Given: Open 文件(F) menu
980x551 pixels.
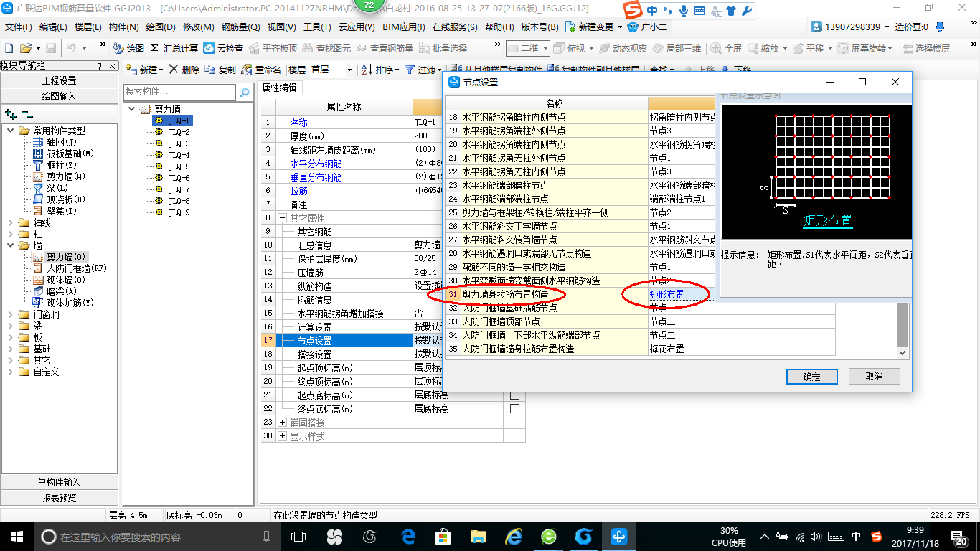Looking at the screenshot, I should pos(19,27).
